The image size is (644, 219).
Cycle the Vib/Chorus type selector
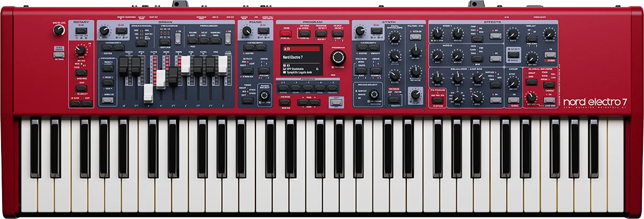click(x=165, y=42)
